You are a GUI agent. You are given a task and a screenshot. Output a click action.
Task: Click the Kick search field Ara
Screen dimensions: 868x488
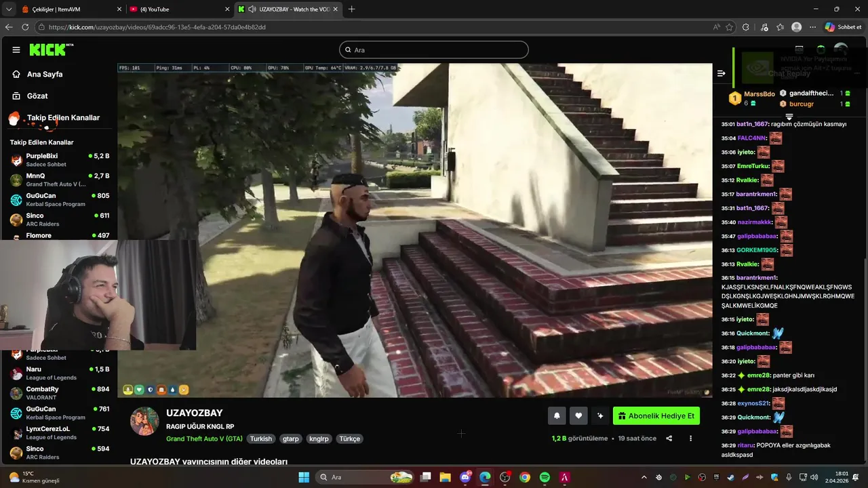434,49
